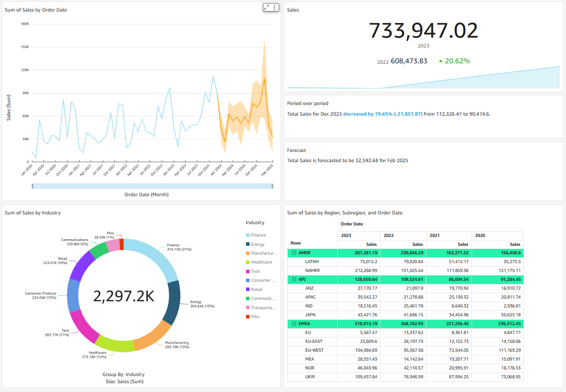Click the Order Date (Month) axis label
The width and height of the screenshot is (566, 392).
[x=147, y=194]
